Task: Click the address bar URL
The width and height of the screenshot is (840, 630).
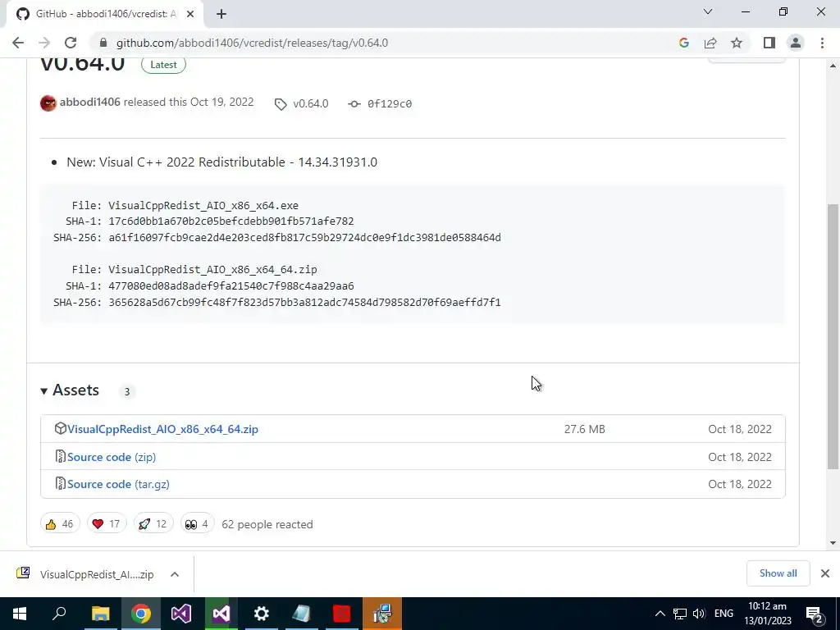Action: pyautogui.click(x=252, y=43)
